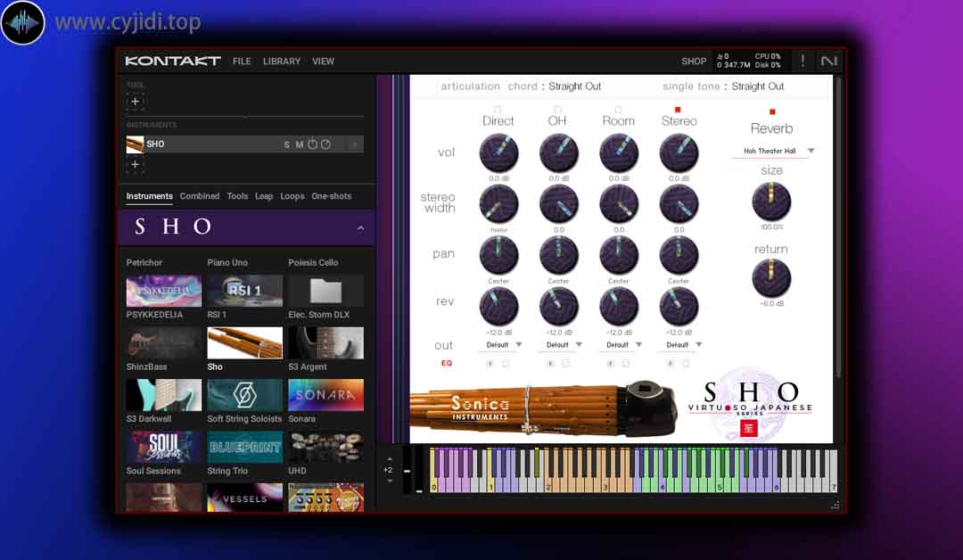Viewport: 963px width, 560px height.
Task: Select the VESSELS library thumbnail
Action: click(245, 498)
